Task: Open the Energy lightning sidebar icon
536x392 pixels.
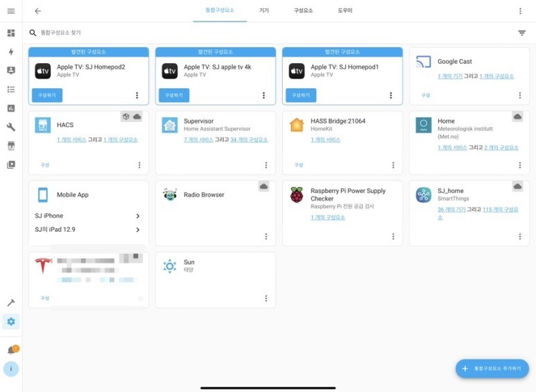Action: click(x=11, y=51)
